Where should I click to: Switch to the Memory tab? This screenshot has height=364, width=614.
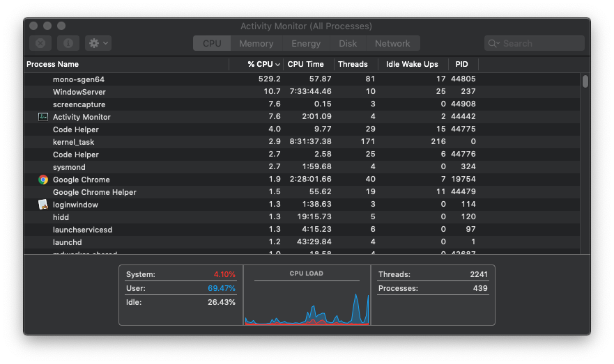tap(256, 43)
